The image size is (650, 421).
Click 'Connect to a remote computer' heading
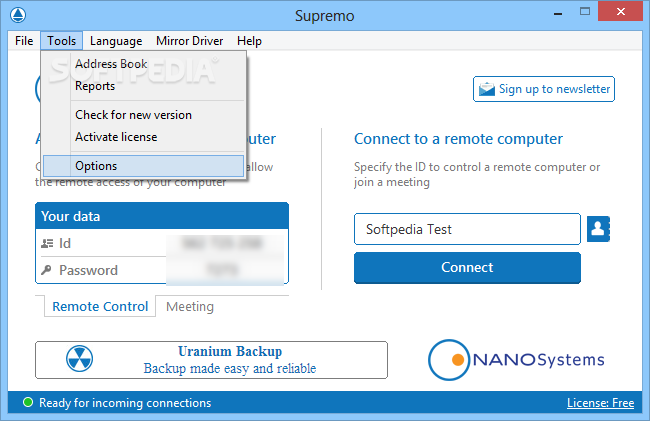pyautogui.click(x=458, y=139)
